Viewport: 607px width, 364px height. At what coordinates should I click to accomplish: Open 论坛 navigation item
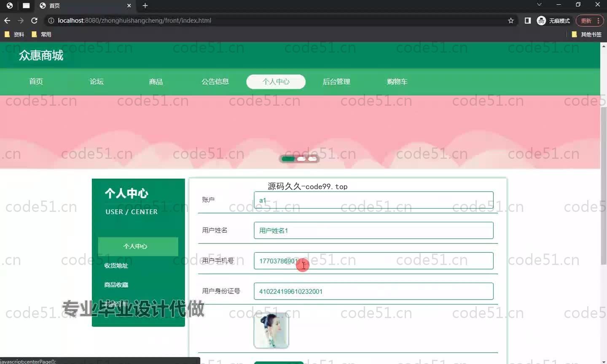[x=97, y=81]
